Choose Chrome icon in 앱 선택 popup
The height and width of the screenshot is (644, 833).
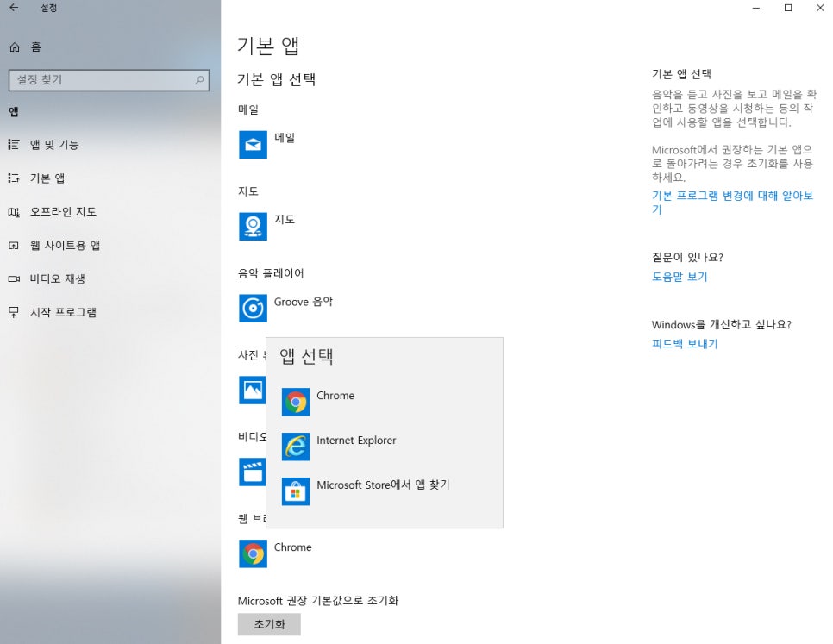[296, 402]
